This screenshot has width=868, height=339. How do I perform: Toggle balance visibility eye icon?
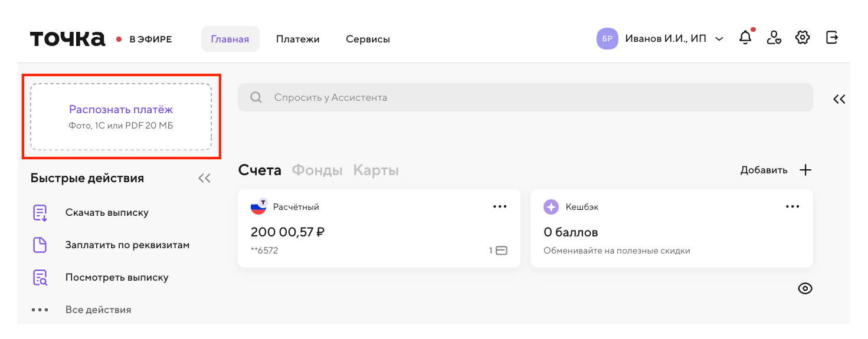805,288
